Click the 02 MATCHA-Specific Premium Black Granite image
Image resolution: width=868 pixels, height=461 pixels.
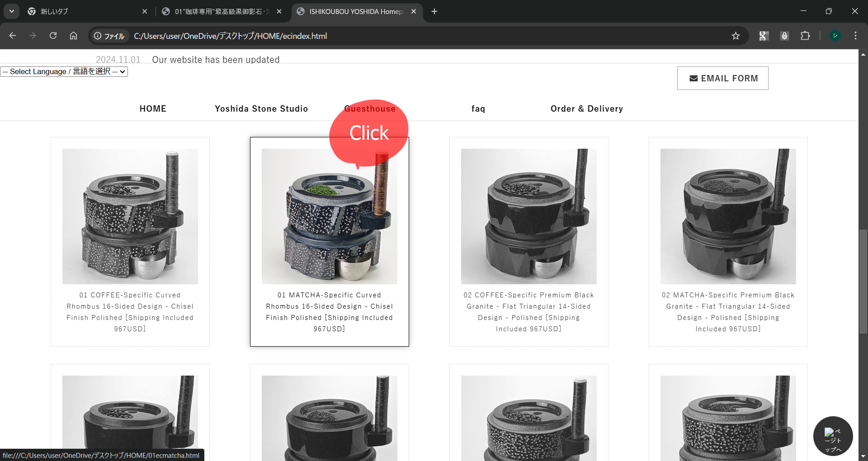(x=728, y=216)
